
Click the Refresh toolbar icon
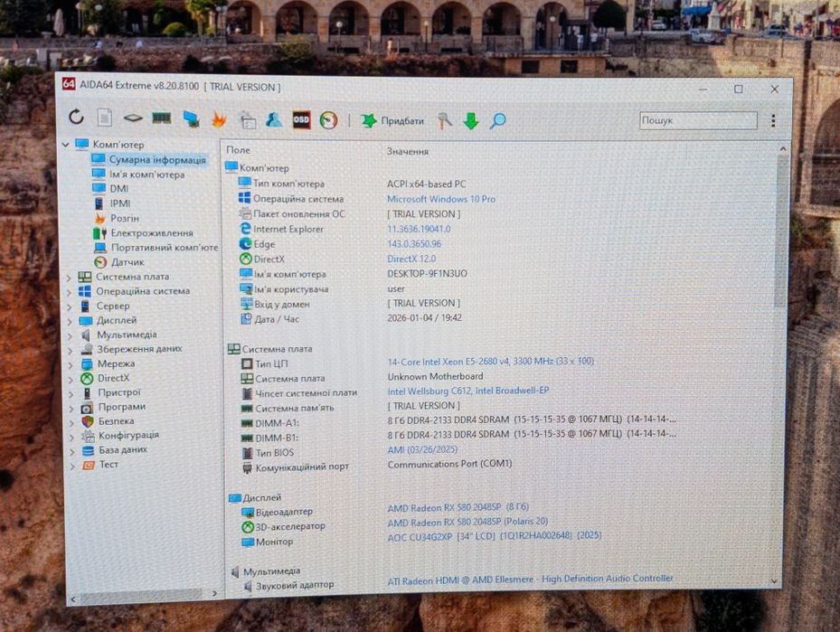[77, 117]
